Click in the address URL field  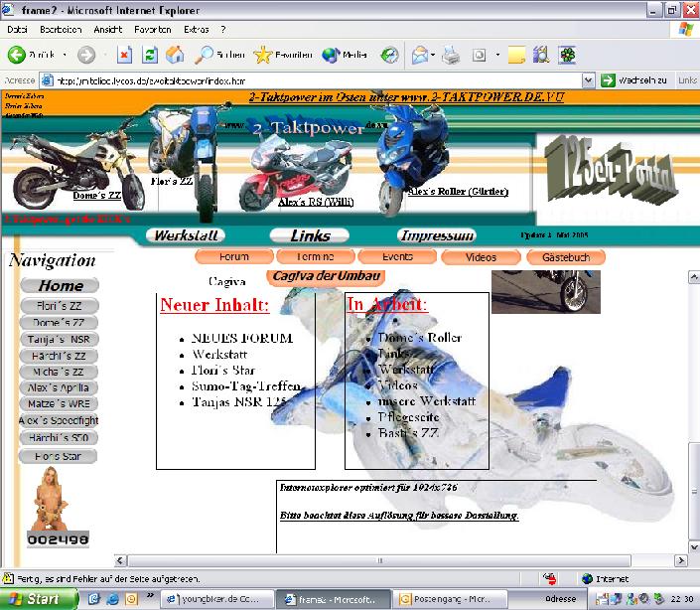(317, 80)
